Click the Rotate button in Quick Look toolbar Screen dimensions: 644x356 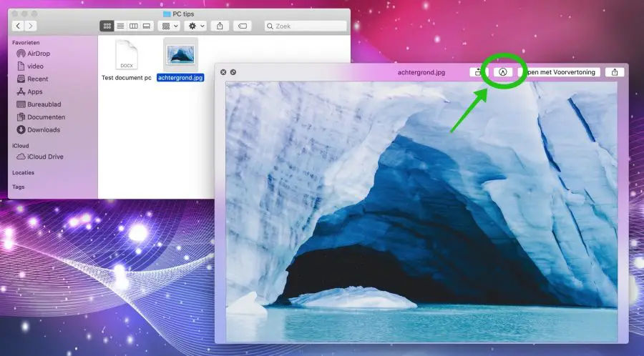[x=477, y=72]
